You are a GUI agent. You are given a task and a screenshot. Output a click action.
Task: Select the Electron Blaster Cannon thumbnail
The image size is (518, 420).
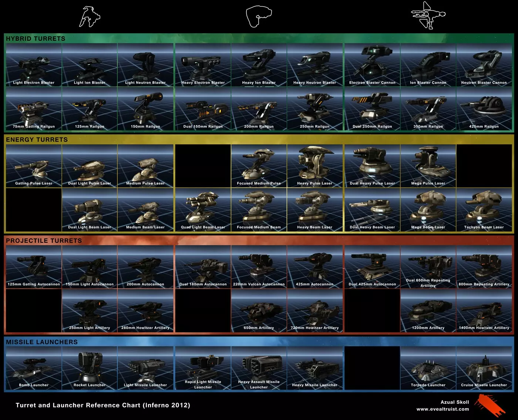click(372, 65)
